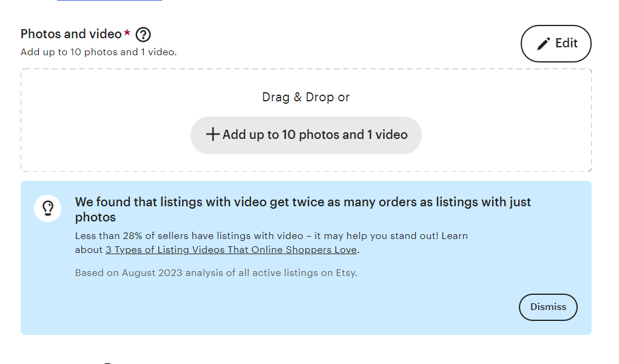
Task: Click the lightbulb icon in the tip banner
Action: 47,208
